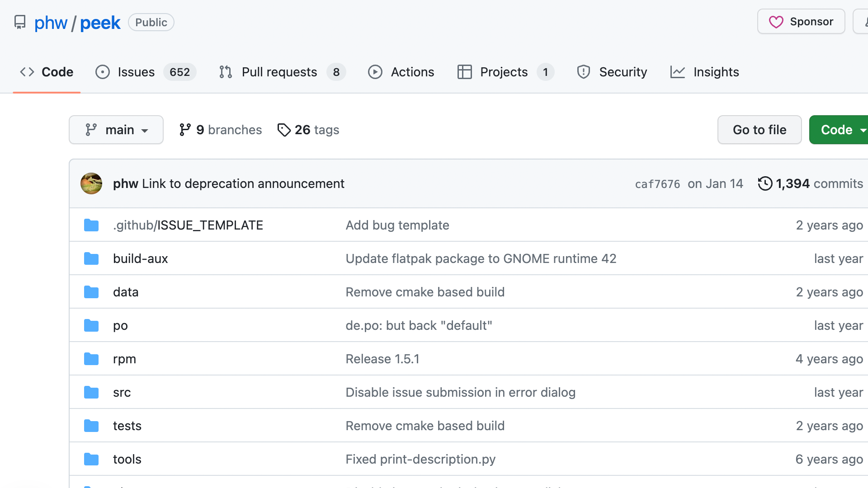Click the branches fork icon near 9 branches
Screen dimensions: 868x488
click(185, 130)
